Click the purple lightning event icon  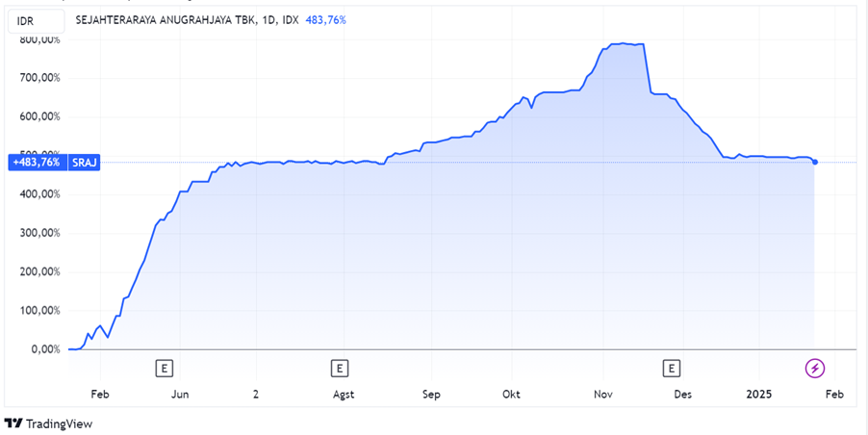(x=814, y=368)
